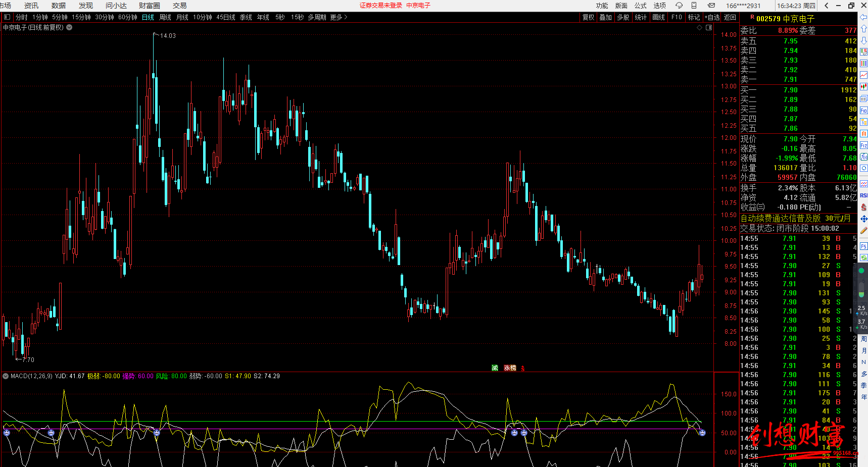Toggle the left panel icon beside 分时

point(7,17)
